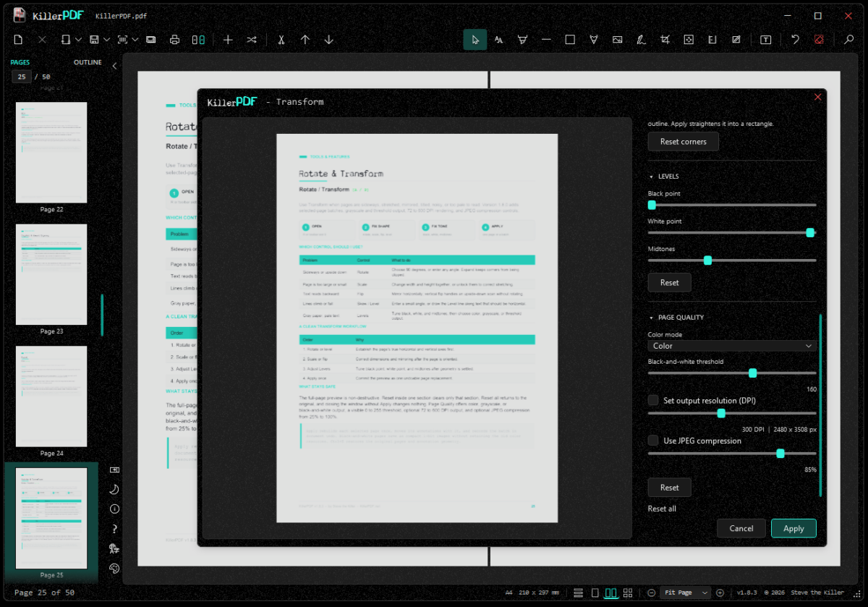Click the Reset corners button

click(x=684, y=142)
